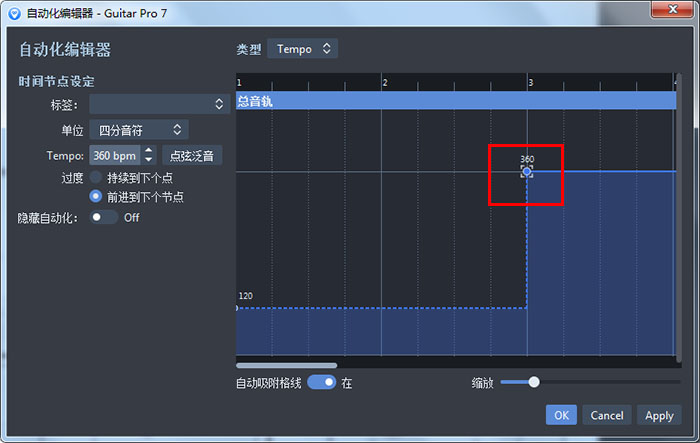Confirm with the OK button
Image resolution: width=700 pixels, height=443 pixels.
coord(561,415)
